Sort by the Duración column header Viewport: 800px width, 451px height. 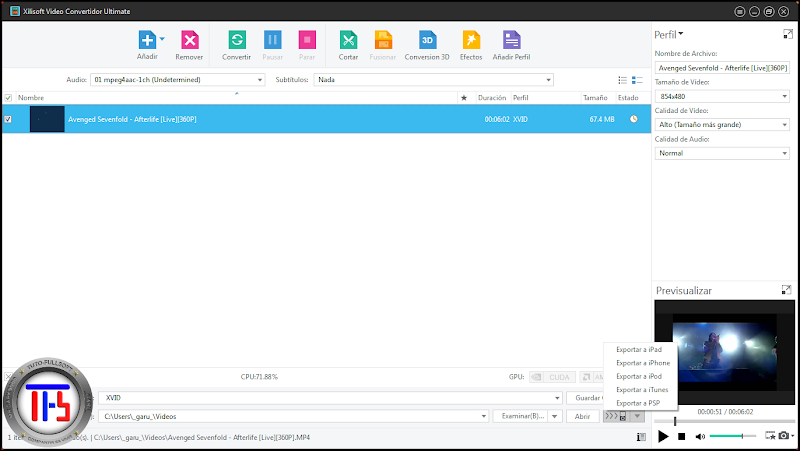(492, 98)
